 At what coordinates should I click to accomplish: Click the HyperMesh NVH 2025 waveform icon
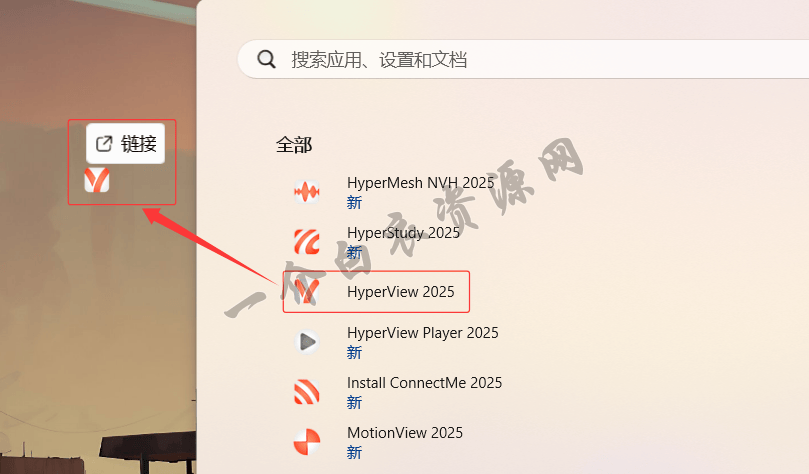(306, 192)
